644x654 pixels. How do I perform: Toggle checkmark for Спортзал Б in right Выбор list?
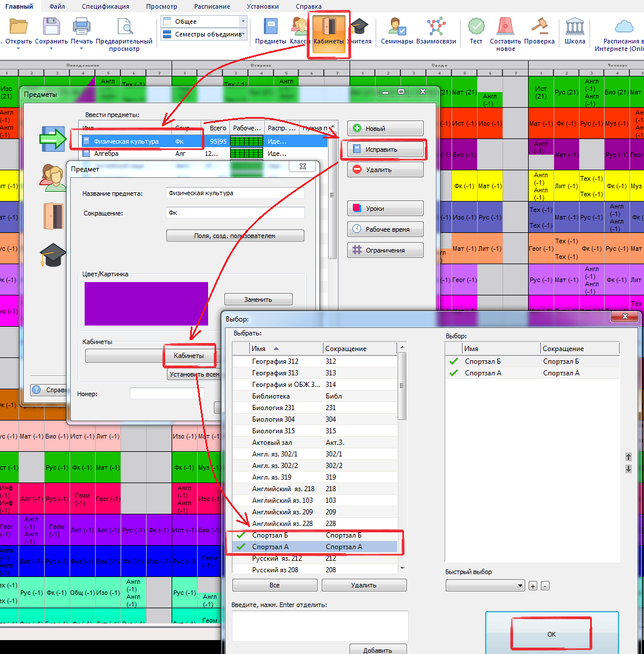point(453,361)
